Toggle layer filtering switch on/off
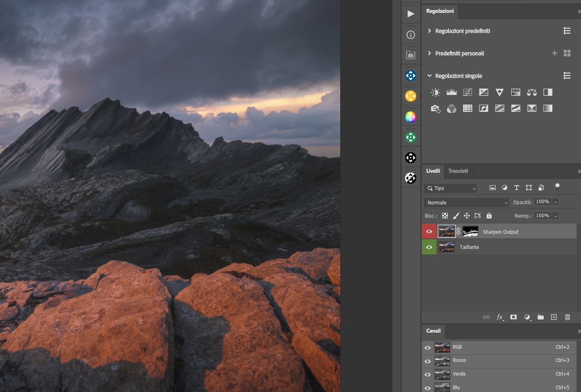 pos(557,187)
